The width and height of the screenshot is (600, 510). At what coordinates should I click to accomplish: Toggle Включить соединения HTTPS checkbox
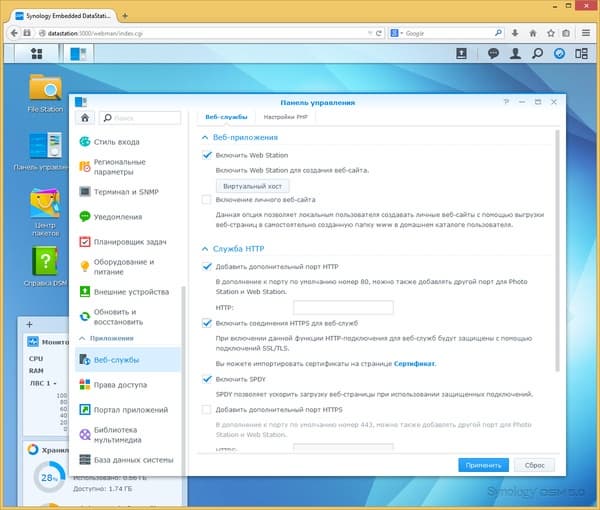(x=207, y=323)
